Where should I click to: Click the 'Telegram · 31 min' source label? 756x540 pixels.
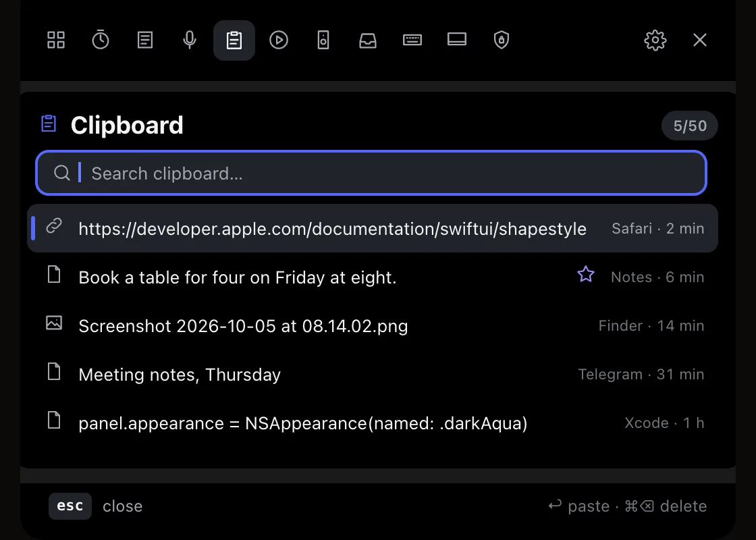641,375
